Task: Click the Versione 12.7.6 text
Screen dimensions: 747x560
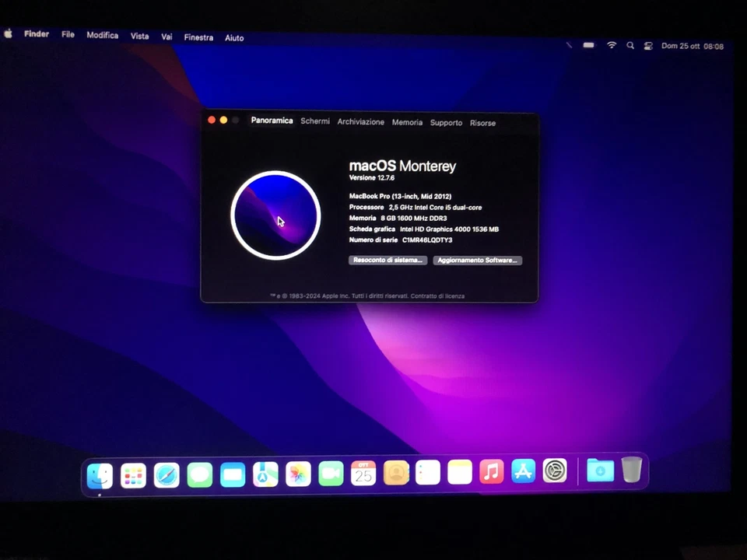Action: click(x=372, y=177)
